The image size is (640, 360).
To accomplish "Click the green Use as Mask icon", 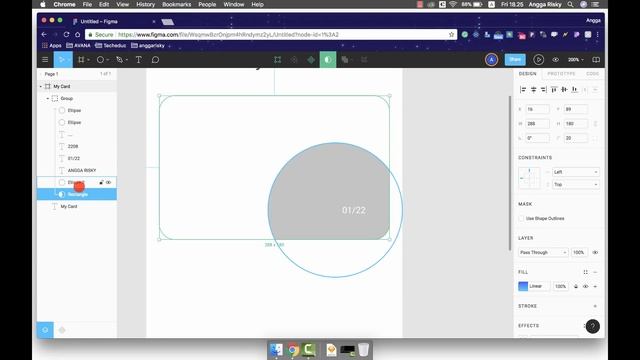I will click(x=328, y=60).
